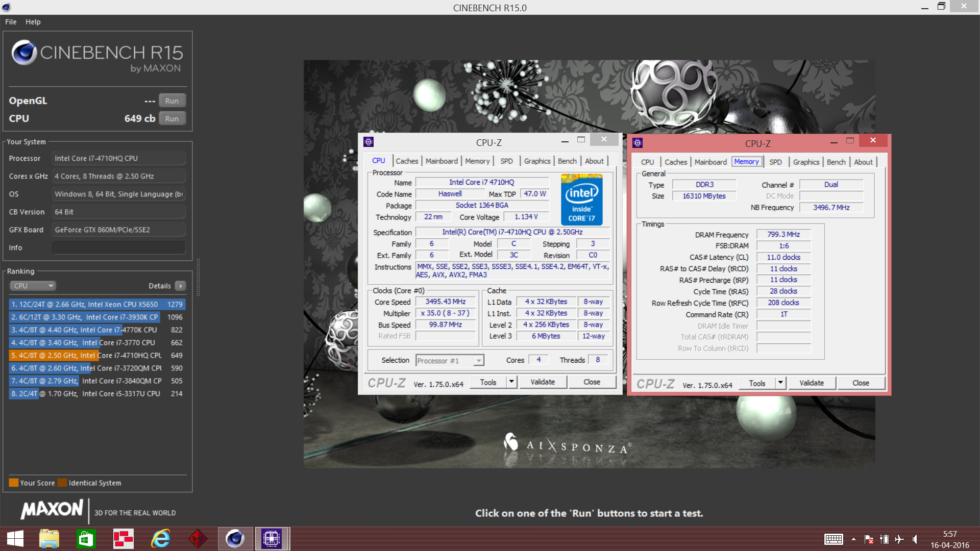The height and width of the screenshot is (551, 980).
Task: Select the i7-3720QM ranking row
Action: click(97, 368)
